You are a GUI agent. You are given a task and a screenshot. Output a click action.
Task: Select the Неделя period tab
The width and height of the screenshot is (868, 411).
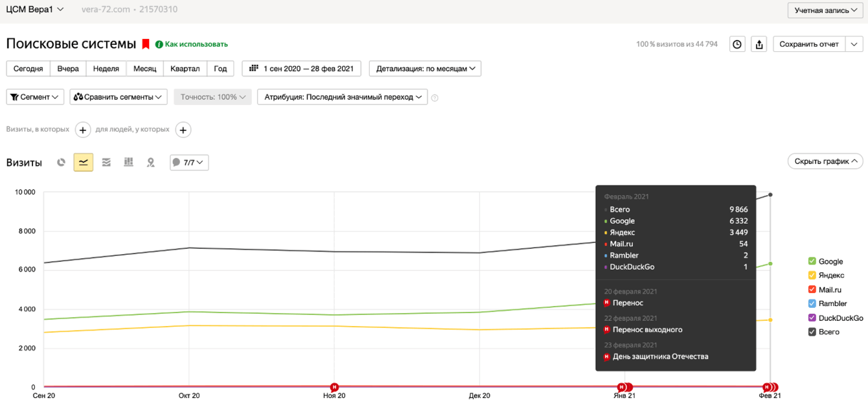coord(106,68)
